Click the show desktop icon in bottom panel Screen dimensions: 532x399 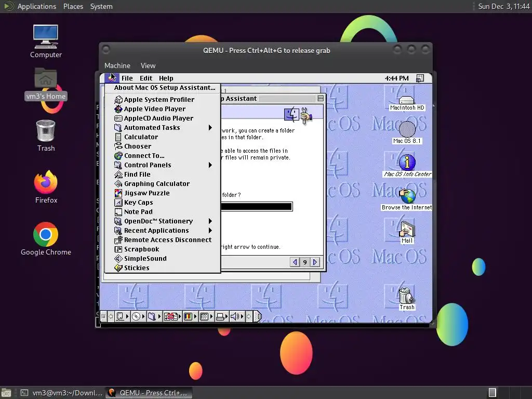pyautogui.click(x=6, y=393)
